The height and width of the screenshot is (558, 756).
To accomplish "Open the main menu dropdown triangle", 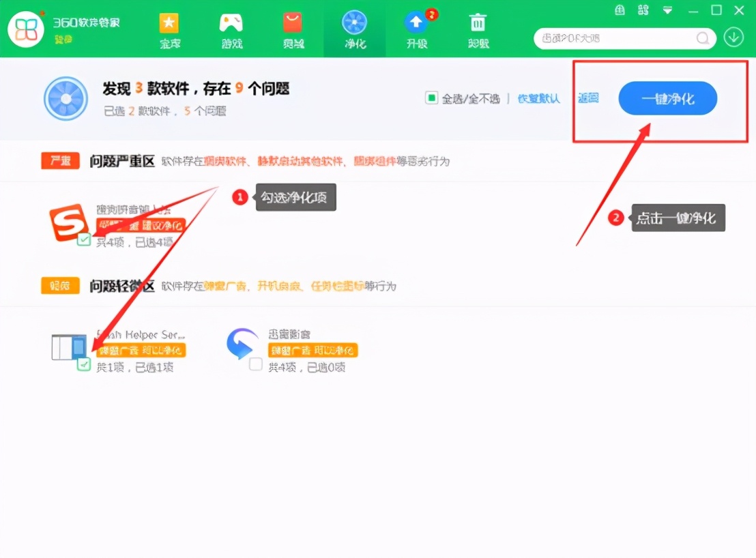I will [x=668, y=10].
